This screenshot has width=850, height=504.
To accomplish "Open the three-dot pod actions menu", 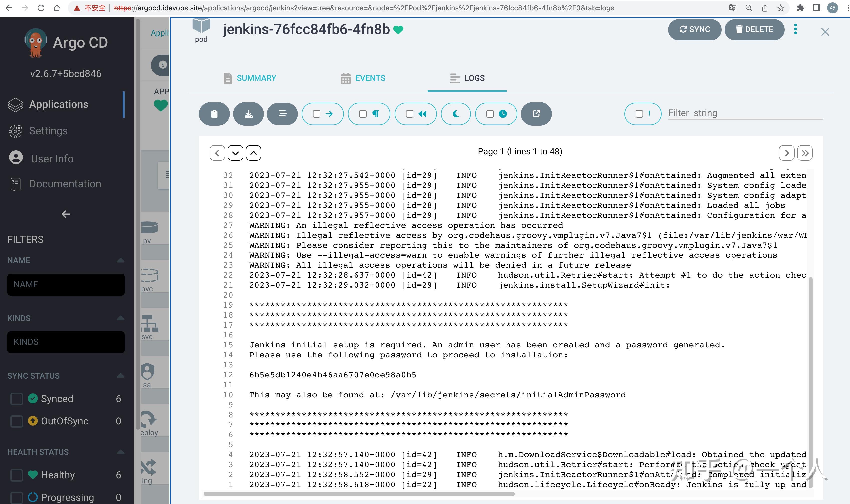I will tap(795, 29).
